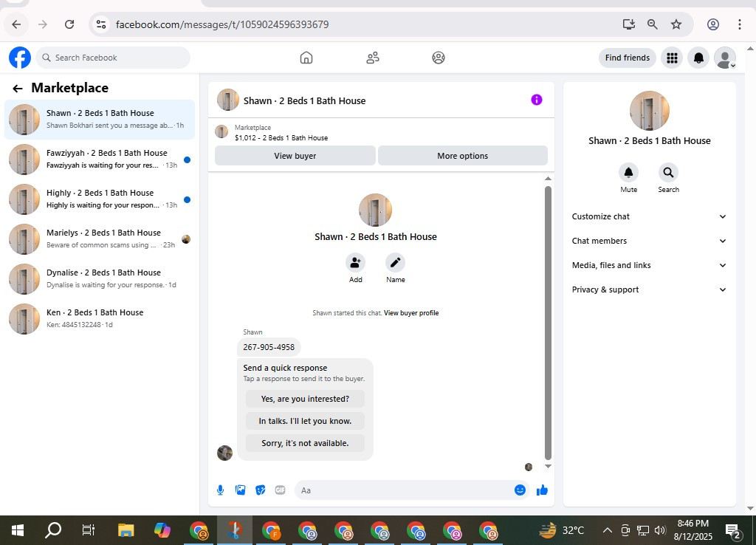Image resolution: width=756 pixels, height=545 pixels.
Task: Click the More options button
Action: coord(462,156)
